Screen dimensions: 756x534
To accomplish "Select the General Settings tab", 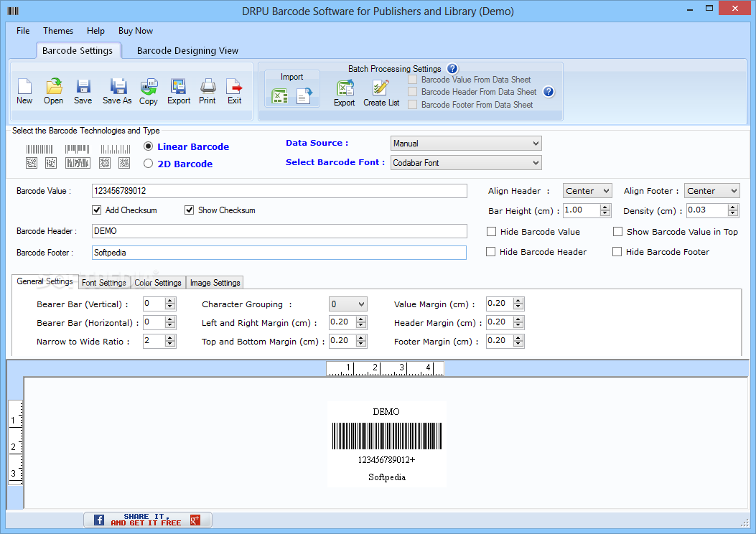I will (45, 281).
